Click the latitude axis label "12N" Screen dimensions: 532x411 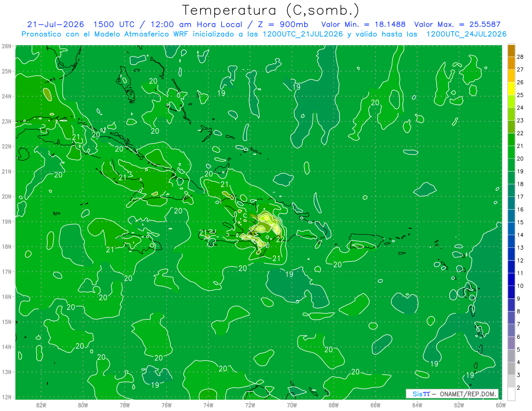coord(7,397)
